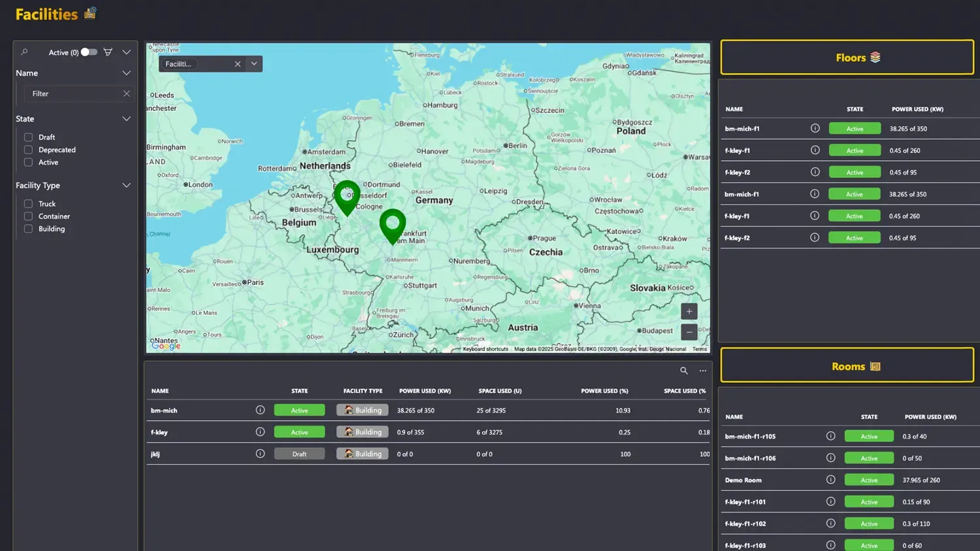Open info icon for jklj facility
This screenshot has width=980, height=551.
click(x=260, y=454)
